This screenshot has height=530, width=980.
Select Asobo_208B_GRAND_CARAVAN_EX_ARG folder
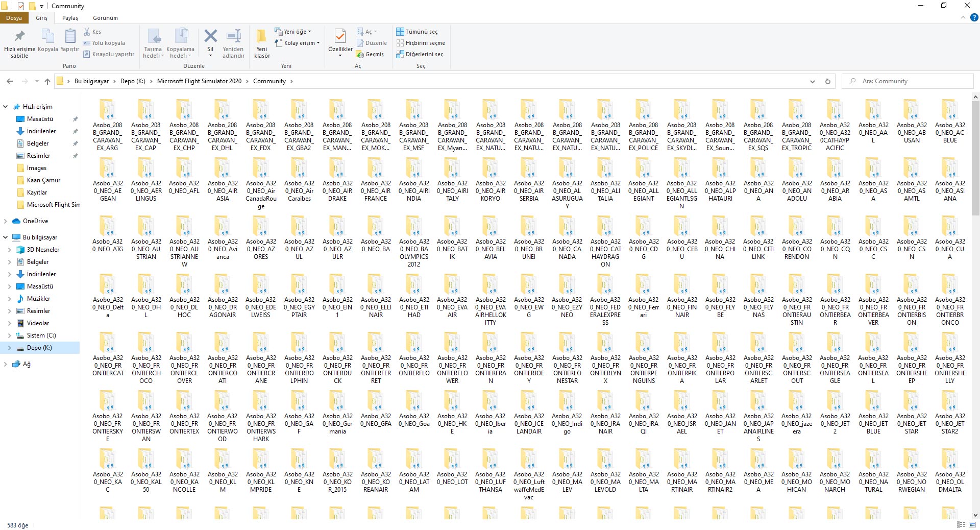[108, 126]
